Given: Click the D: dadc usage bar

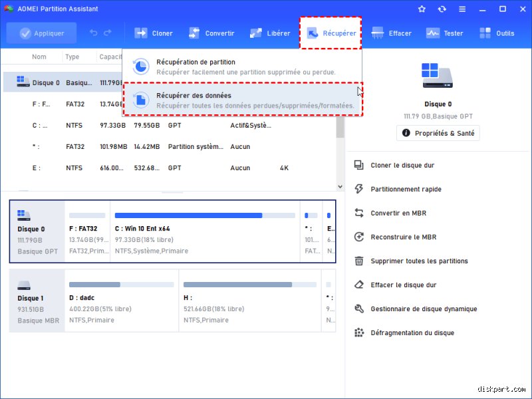Looking at the screenshot, I should tap(122, 285).
